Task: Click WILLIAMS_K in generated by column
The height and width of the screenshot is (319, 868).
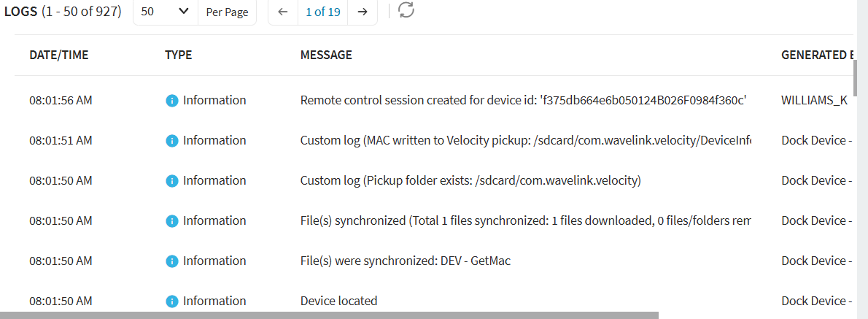Action: pyautogui.click(x=814, y=101)
